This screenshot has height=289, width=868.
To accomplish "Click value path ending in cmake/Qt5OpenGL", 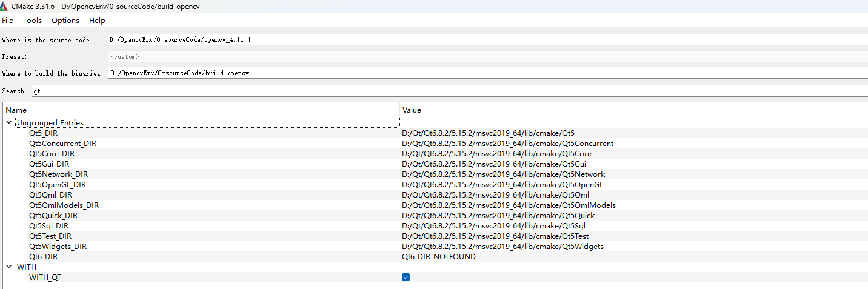I will click(502, 185).
